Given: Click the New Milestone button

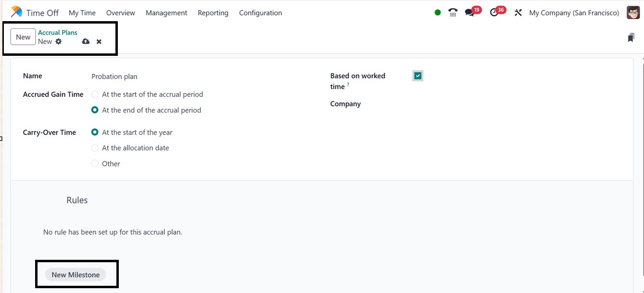Looking at the screenshot, I should [x=76, y=275].
